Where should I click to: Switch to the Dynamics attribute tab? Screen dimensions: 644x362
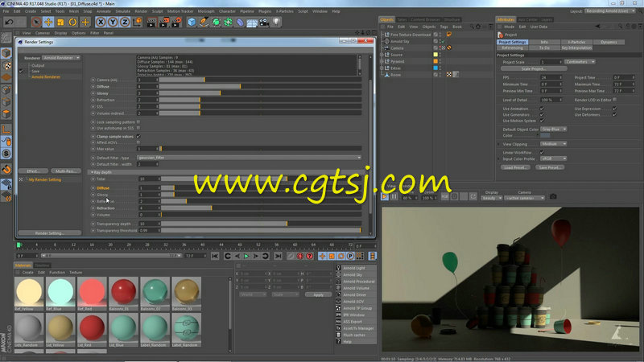(609, 42)
